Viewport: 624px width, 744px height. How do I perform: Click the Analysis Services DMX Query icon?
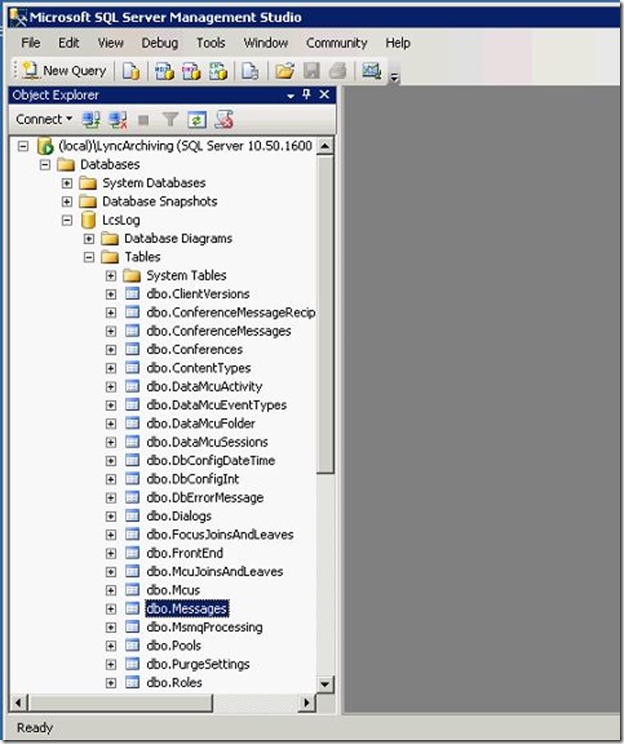tap(191, 71)
